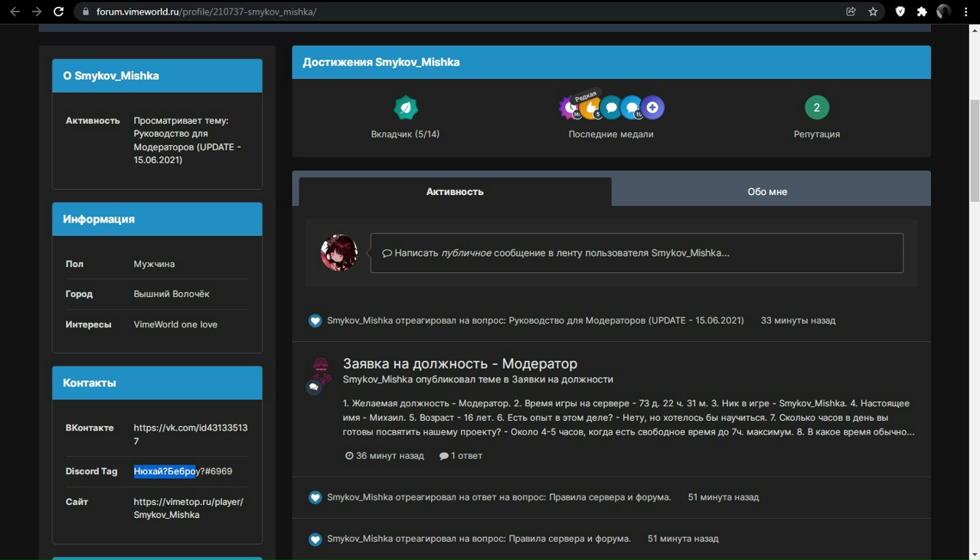The image size is (980, 560).
Task: Click the purple plus medal icon
Action: [x=652, y=108]
